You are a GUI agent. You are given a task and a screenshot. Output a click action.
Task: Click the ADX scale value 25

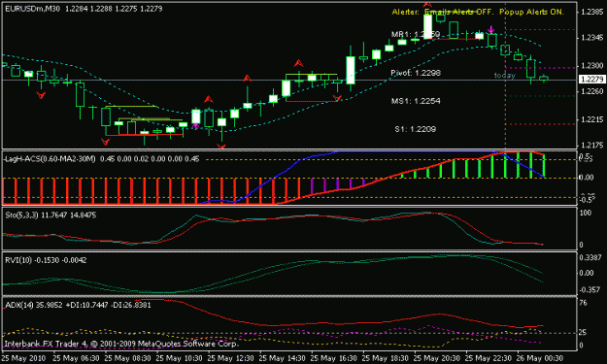coord(584,333)
